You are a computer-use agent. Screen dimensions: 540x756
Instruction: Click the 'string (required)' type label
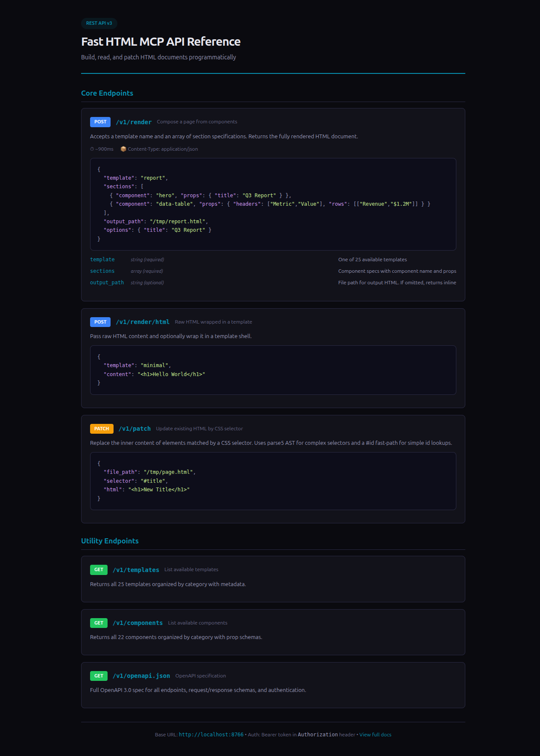coord(147,260)
